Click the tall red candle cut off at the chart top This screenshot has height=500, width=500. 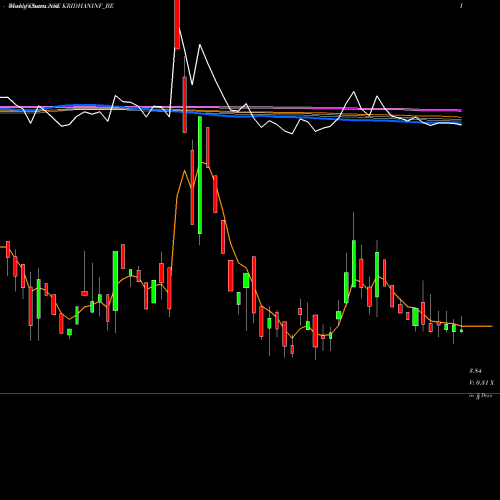coord(177,25)
